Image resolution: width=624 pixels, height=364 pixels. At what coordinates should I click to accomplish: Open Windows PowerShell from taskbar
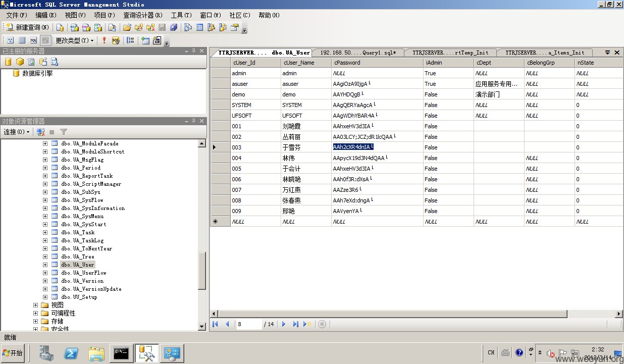tap(71, 353)
